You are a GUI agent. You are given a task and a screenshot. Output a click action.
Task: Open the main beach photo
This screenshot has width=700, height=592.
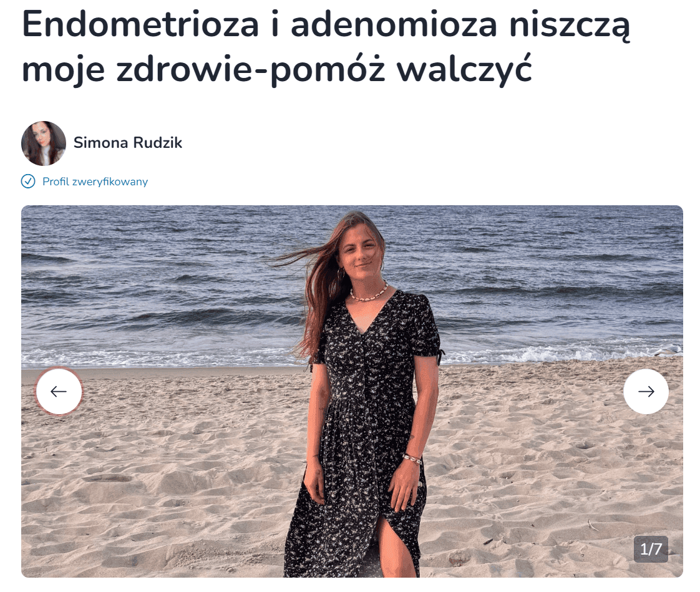352,391
